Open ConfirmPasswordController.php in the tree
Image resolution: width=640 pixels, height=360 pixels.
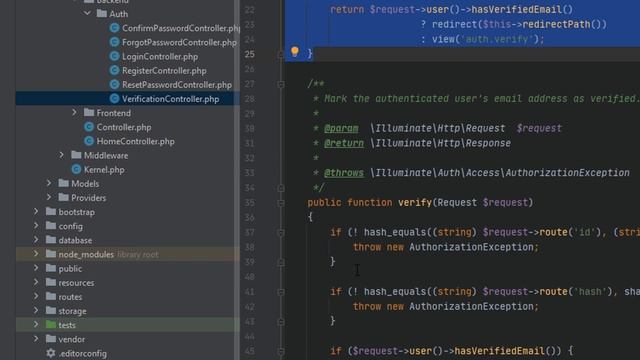click(x=181, y=28)
